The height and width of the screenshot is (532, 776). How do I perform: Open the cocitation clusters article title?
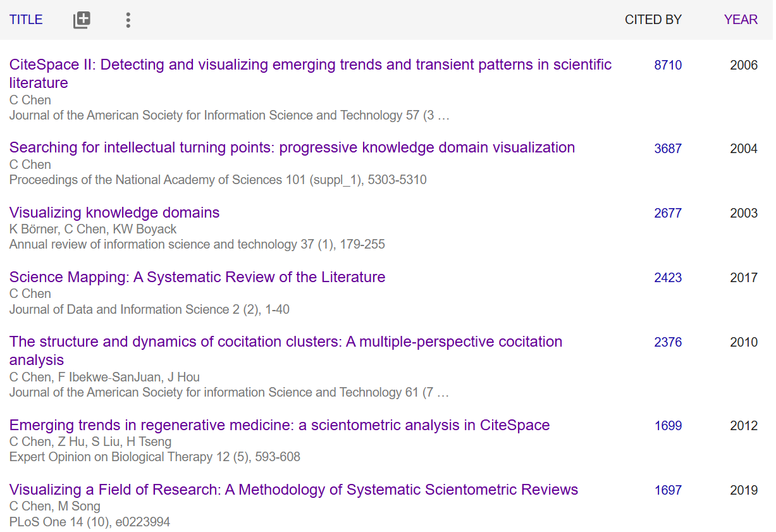click(x=285, y=342)
